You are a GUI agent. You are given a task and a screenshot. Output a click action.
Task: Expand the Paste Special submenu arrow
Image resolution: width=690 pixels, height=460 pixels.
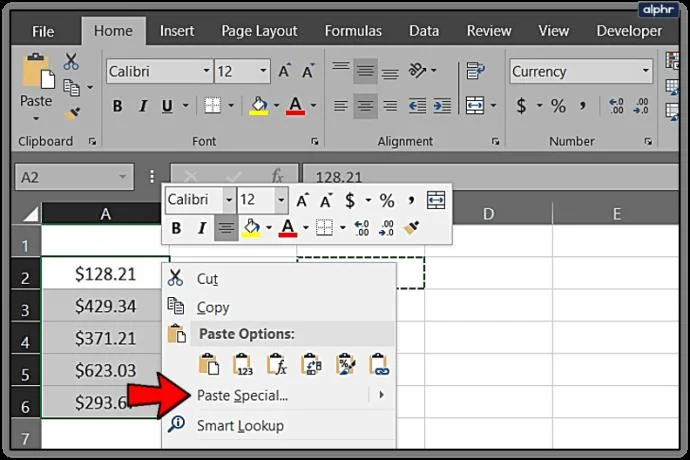click(381, 395)
